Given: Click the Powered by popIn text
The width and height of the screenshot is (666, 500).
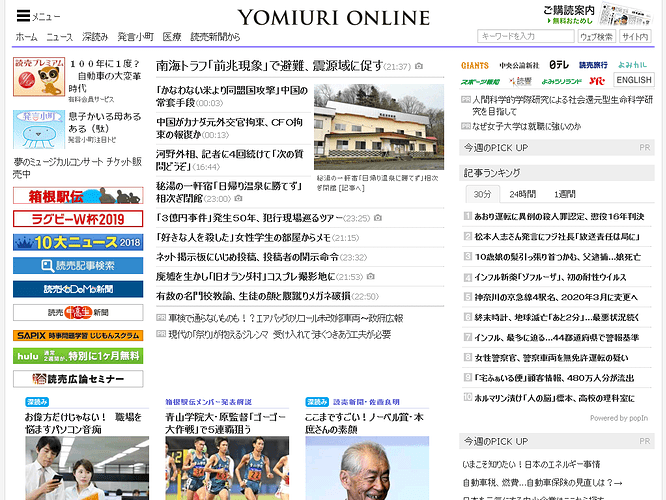Looking at the screenshot, I should [619, 418].
